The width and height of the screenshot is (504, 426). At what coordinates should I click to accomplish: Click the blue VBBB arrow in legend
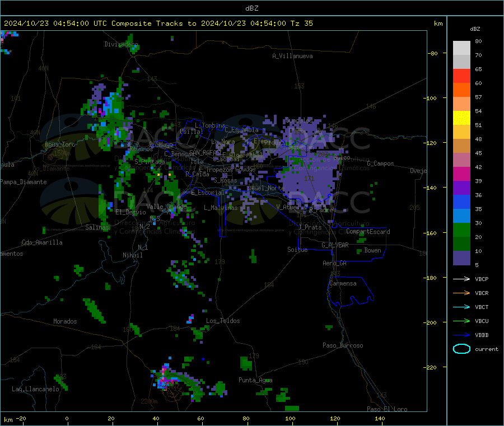(x=461, y=335)
